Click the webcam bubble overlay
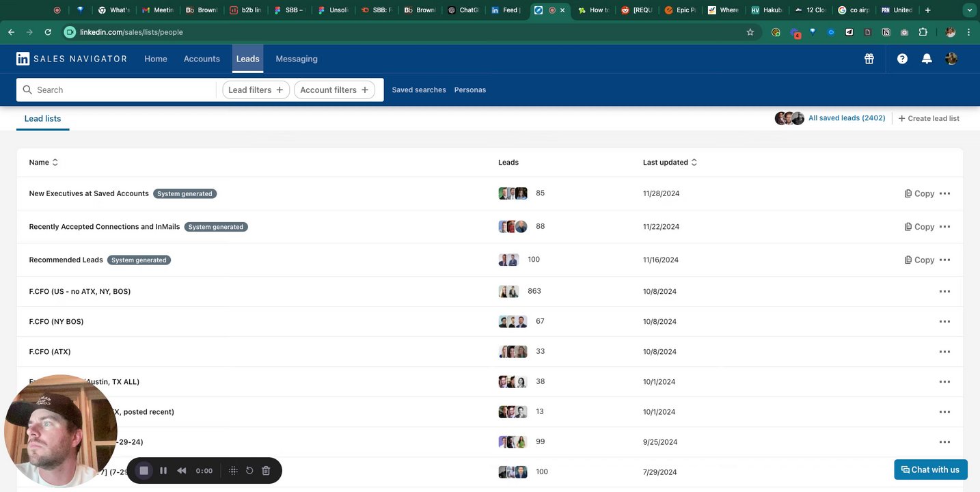Viewport: 980px width, 492px height. 61,430
